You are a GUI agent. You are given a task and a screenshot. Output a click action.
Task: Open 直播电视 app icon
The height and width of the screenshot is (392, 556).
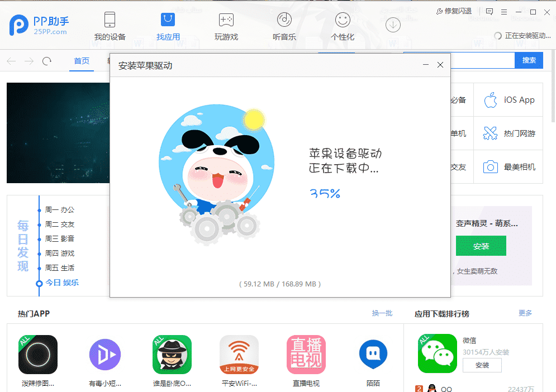[x=306, y=355]
